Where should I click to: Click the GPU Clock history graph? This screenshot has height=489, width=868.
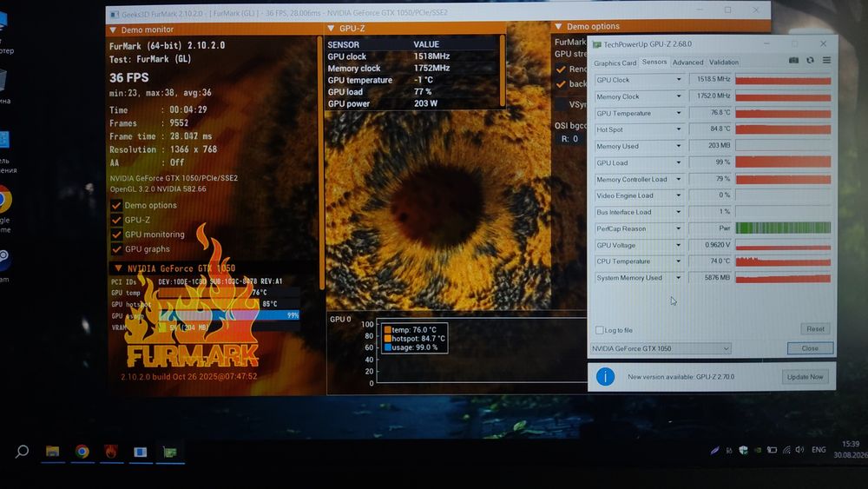783,80
